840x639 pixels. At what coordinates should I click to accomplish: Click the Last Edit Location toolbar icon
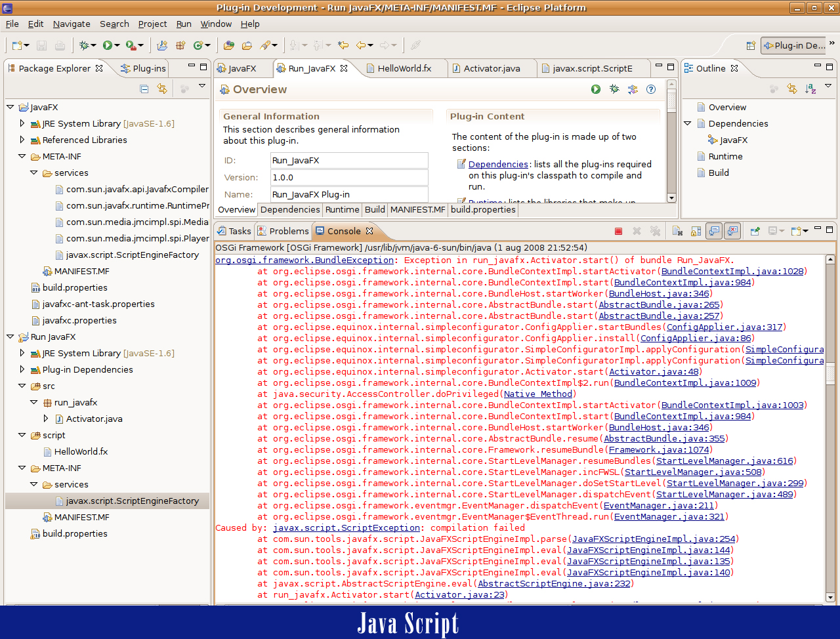pos(343,45)
